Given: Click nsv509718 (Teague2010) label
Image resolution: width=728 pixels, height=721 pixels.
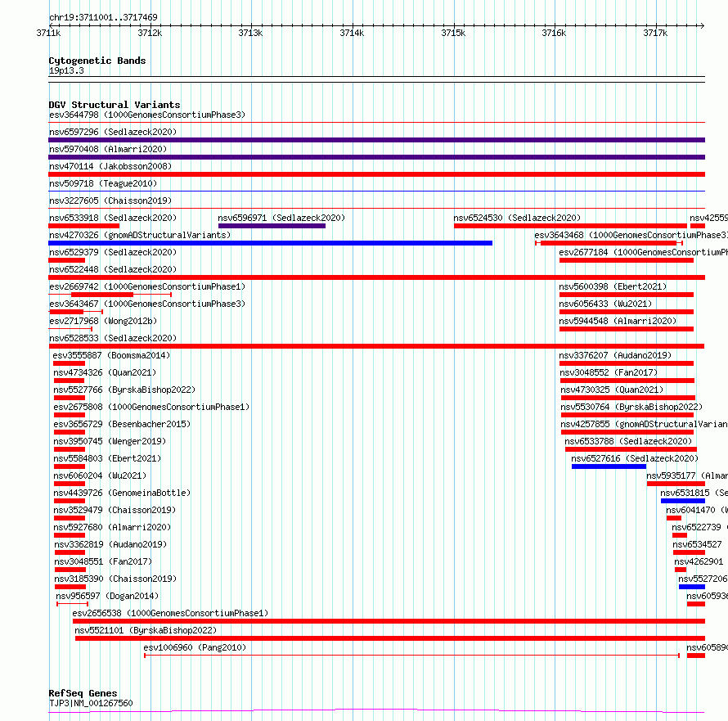Looking at the screenshot, I should coord(103,183).
